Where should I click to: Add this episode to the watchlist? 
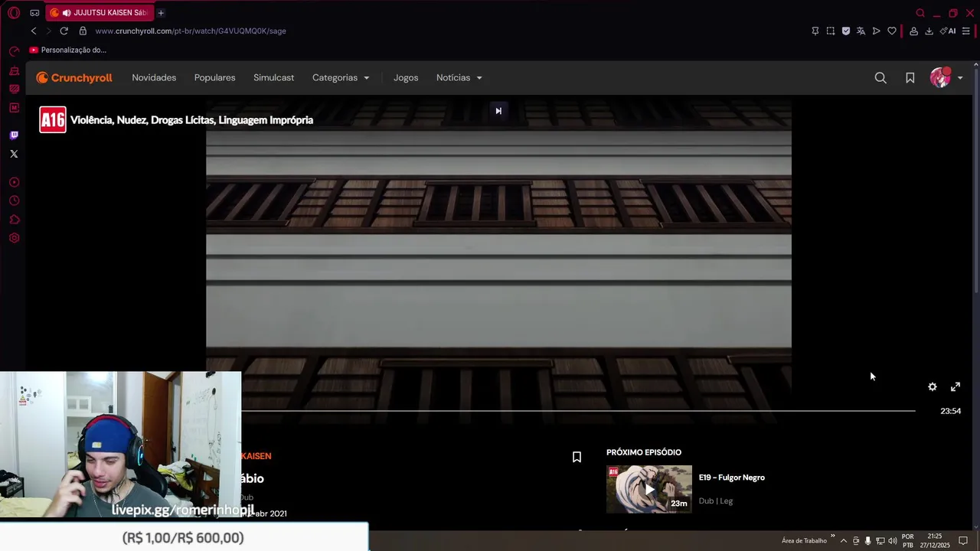(577, 457)
